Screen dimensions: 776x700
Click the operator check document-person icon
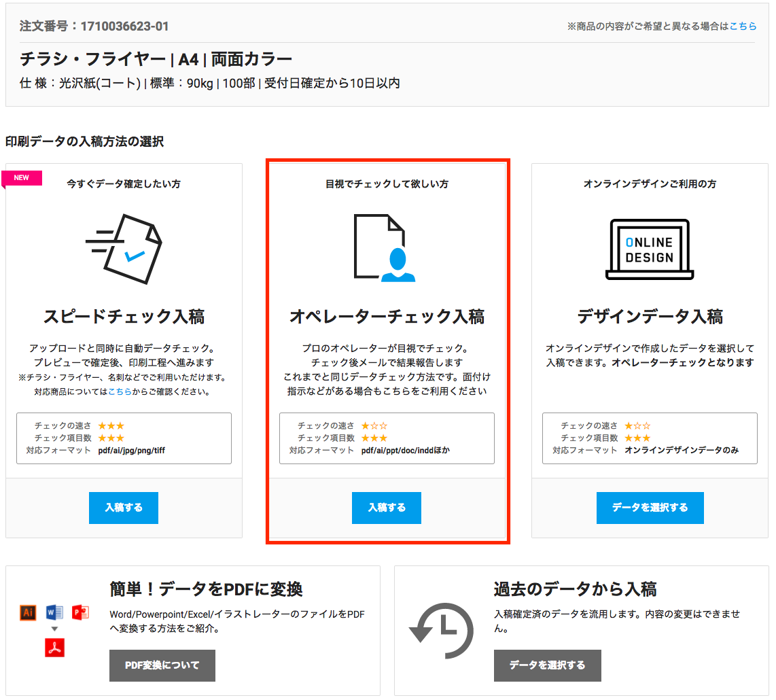pos(385,248)
